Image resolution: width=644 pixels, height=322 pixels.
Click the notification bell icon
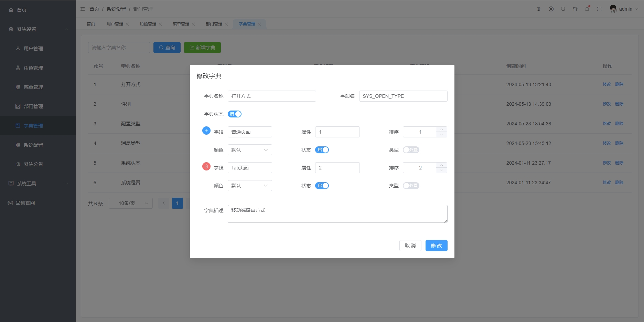coord(587,9)
